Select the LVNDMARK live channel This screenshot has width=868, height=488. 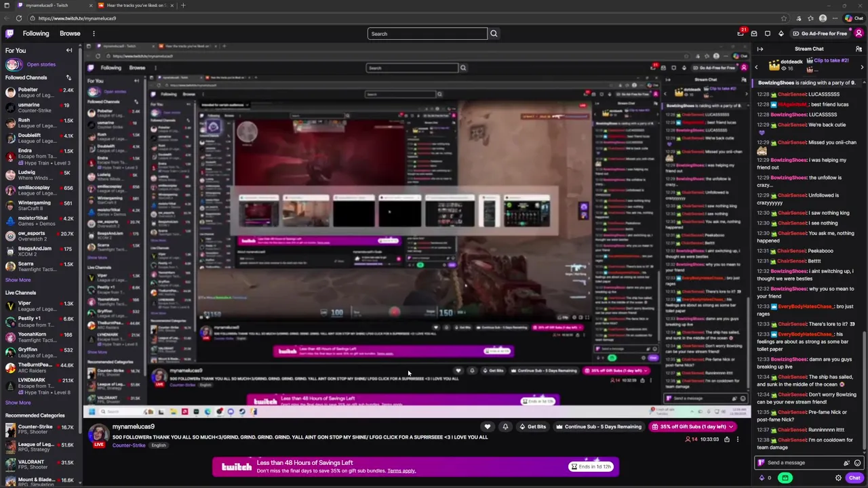[39, 386]
